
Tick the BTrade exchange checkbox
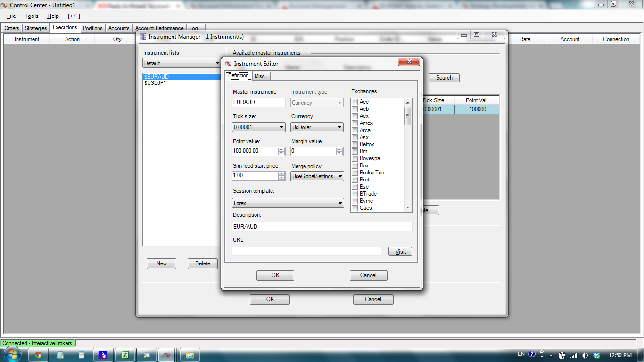pyautogui.click(x=355, y=194)
